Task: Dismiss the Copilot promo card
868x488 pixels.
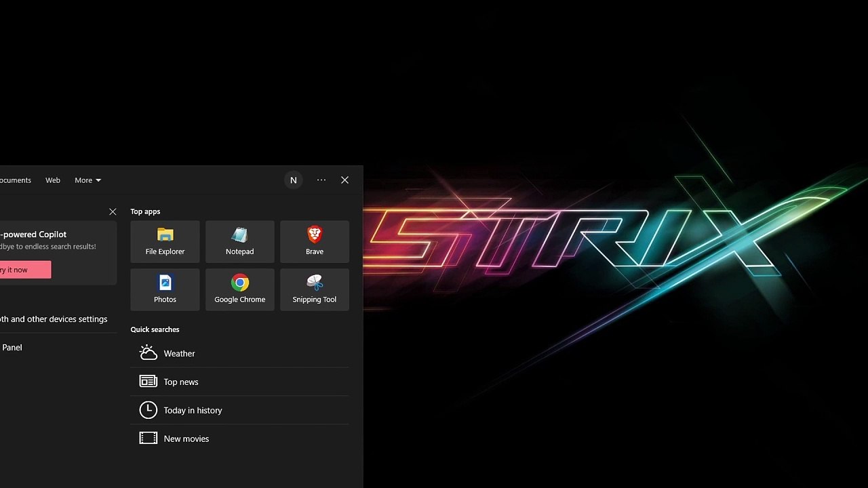Action: tap(113, 212)
